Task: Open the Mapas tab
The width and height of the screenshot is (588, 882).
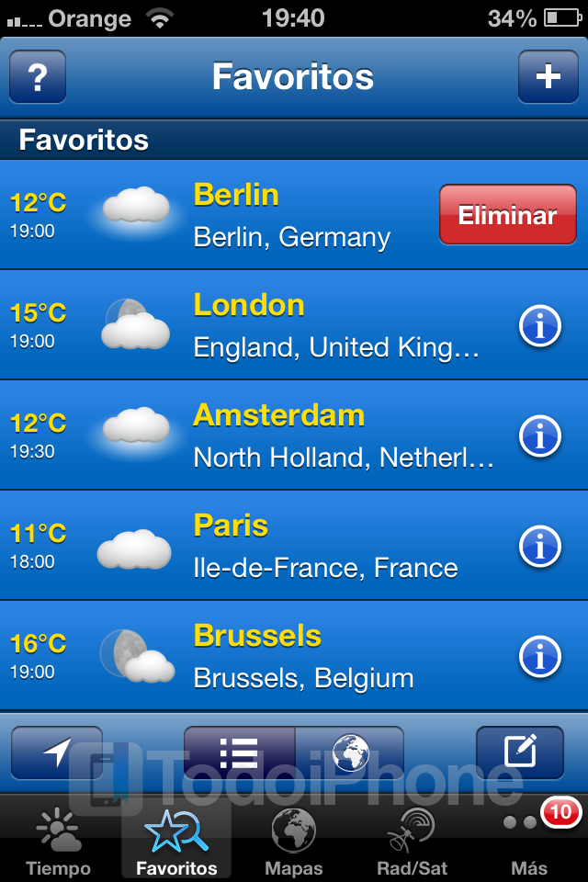Action: (x=294, y=839)
